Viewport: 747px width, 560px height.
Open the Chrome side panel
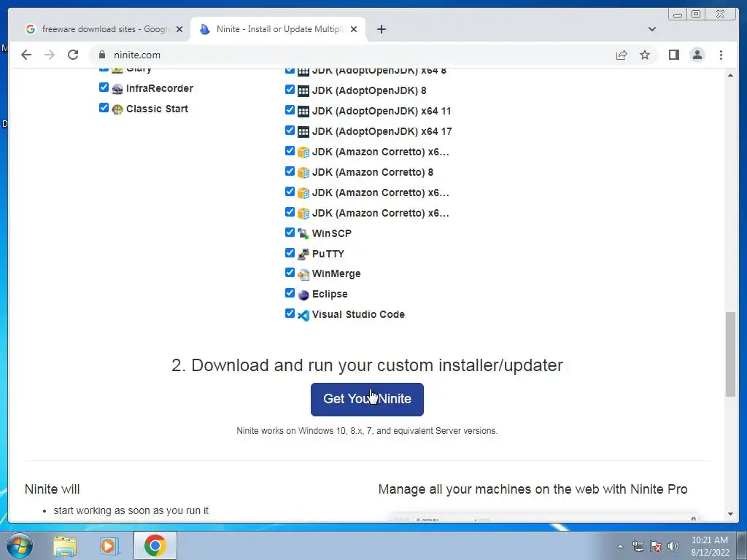(x=673, y=55)
